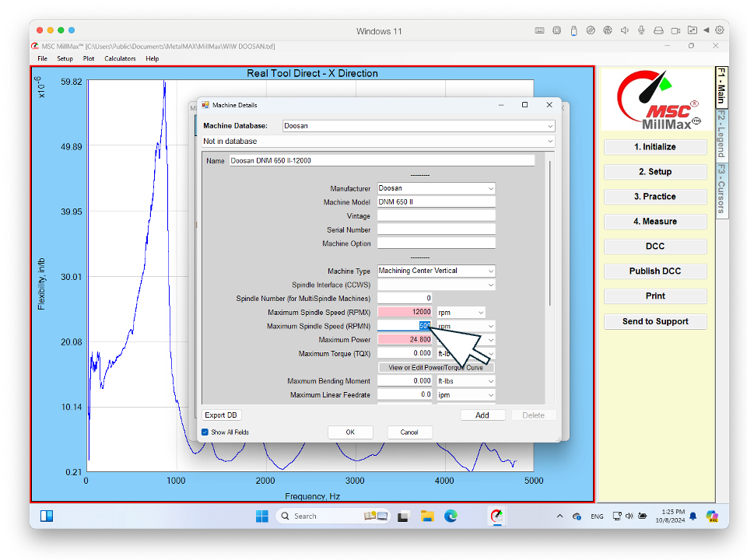The width and height of the screenshot is (747, 560).
Task: Open the Windows Start menu
Action: tap(262, 516)
